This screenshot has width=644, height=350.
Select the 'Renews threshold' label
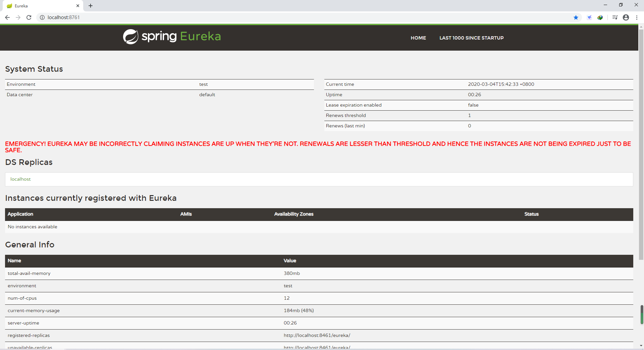(346, 115)
